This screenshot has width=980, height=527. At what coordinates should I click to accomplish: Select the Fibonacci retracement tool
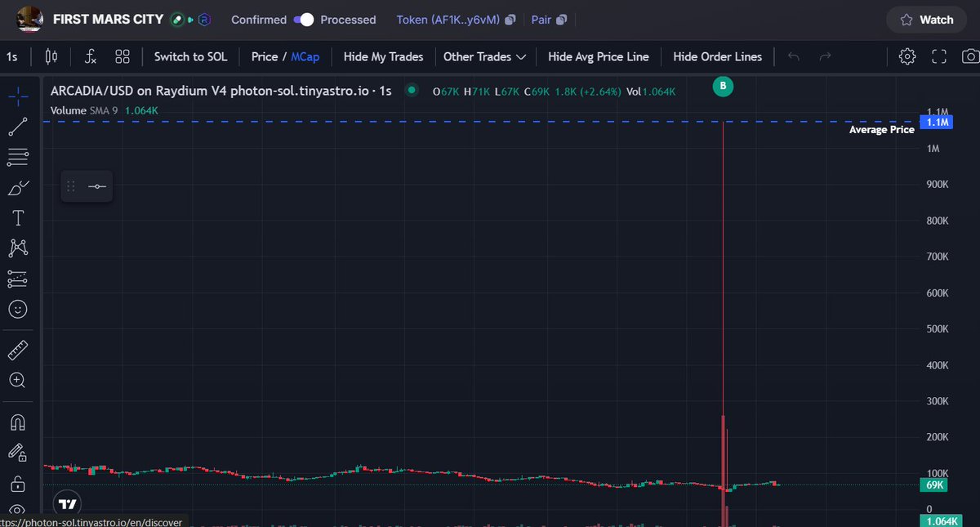(x=18, y=157)
